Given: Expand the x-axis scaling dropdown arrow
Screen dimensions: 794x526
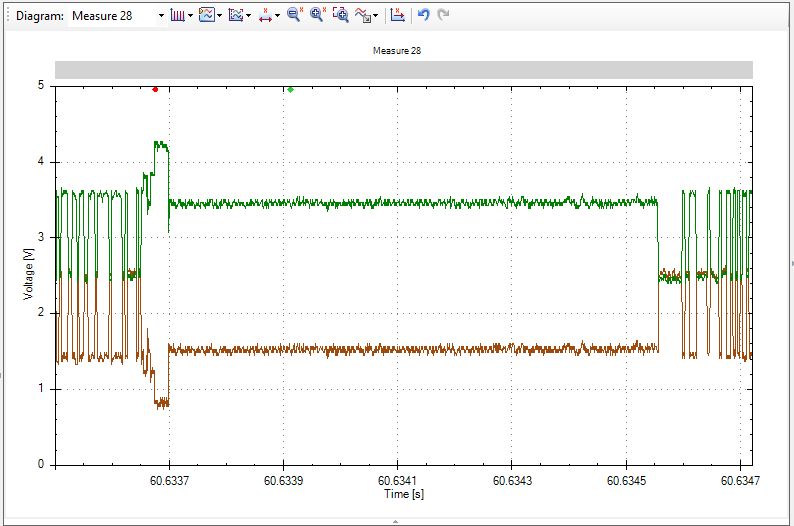Looking at the screenshot, I should 277,16.
